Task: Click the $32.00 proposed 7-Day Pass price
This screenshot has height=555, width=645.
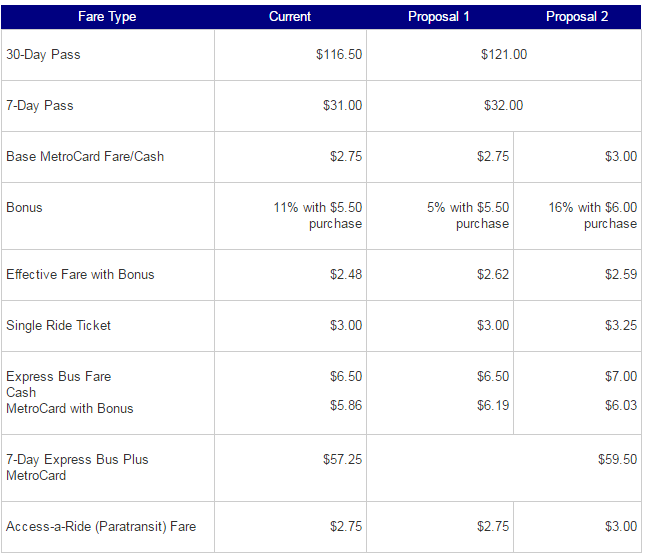Action: click(x=503, y=106)
